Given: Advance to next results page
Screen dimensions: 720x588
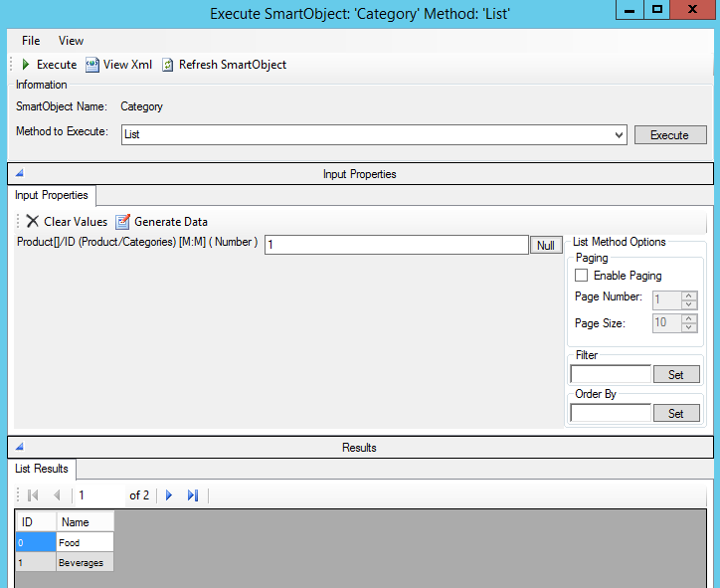Looking at the screenshot, I should coord(169,495).
